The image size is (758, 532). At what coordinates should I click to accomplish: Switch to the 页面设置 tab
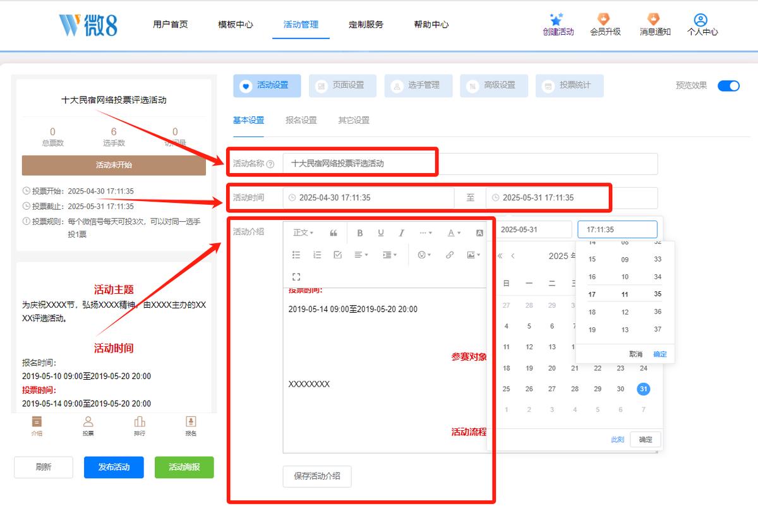[342, 85]
